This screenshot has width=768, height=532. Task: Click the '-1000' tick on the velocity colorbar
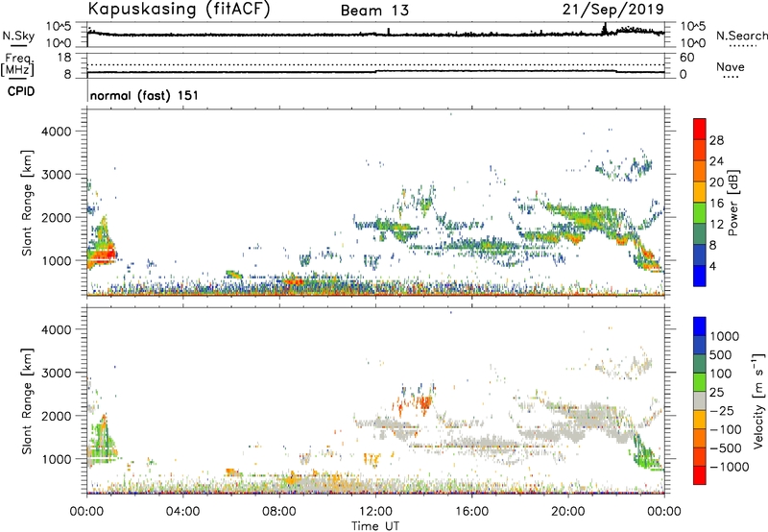730,467
